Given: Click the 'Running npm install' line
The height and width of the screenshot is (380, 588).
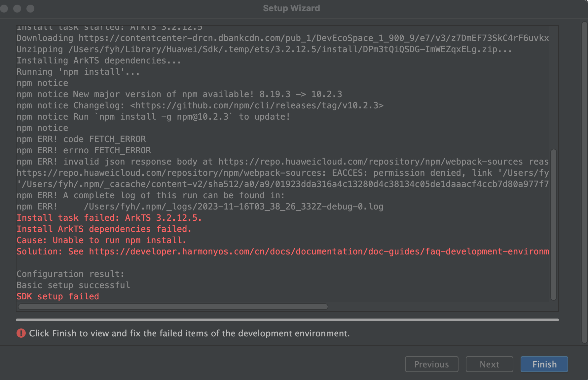Looking at the screenshot, I should (x=78, y=72).
